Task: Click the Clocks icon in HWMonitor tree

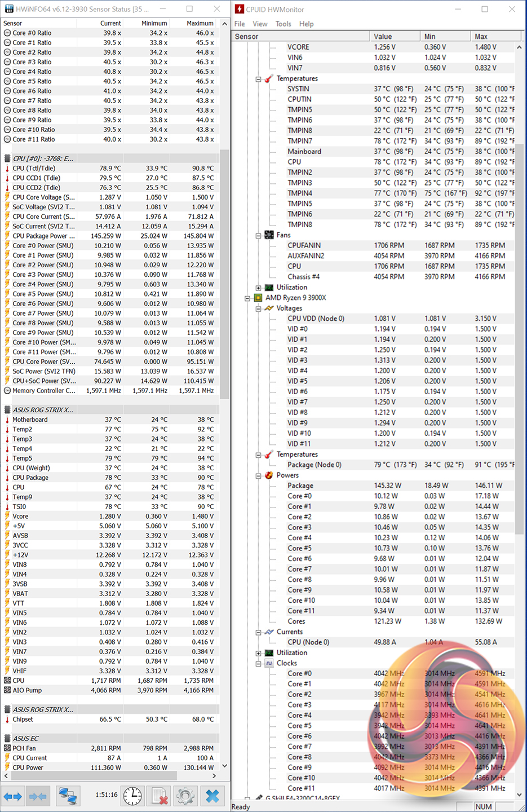Action: (x=269, y=663)
